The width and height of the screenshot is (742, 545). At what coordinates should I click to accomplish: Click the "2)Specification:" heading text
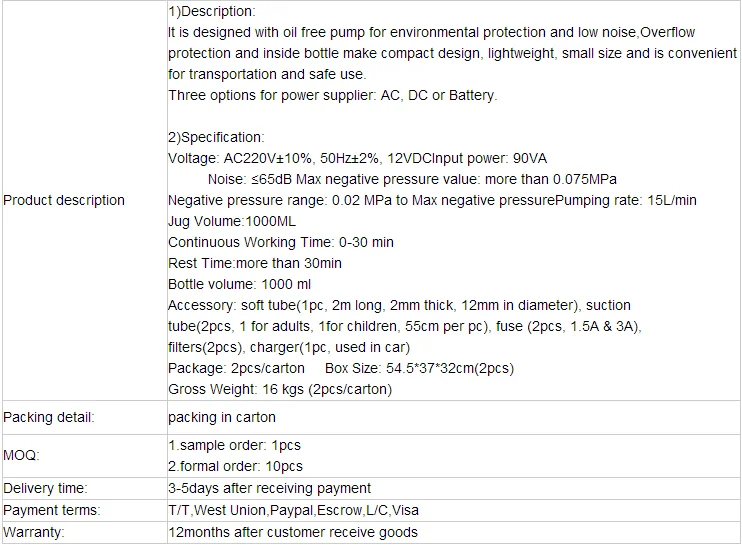(216, 137)
